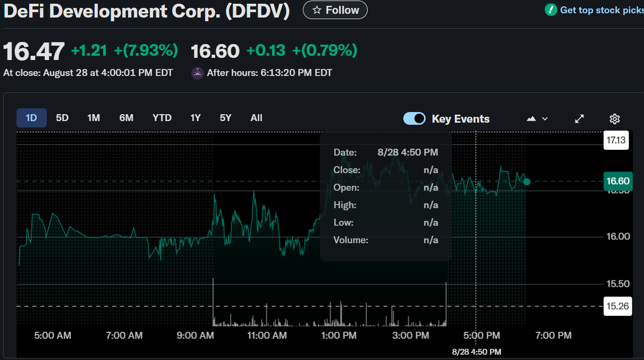Click the green exclamation badge icon
The width and height of the screenshot is (644, 360).
pyautogui.click(x=551, y=10)
